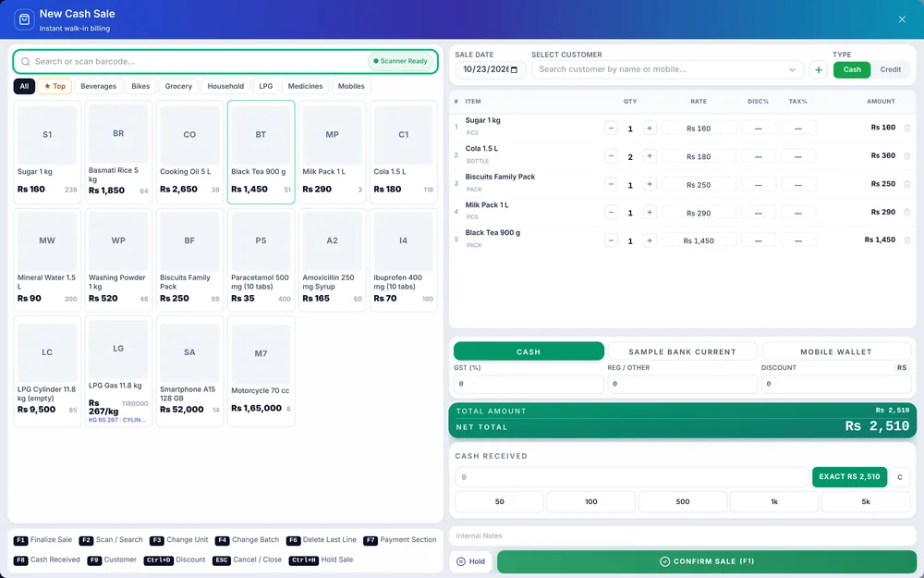
Task: Open the calendar picker icon in Sale Date
Action: coord(514,69)
